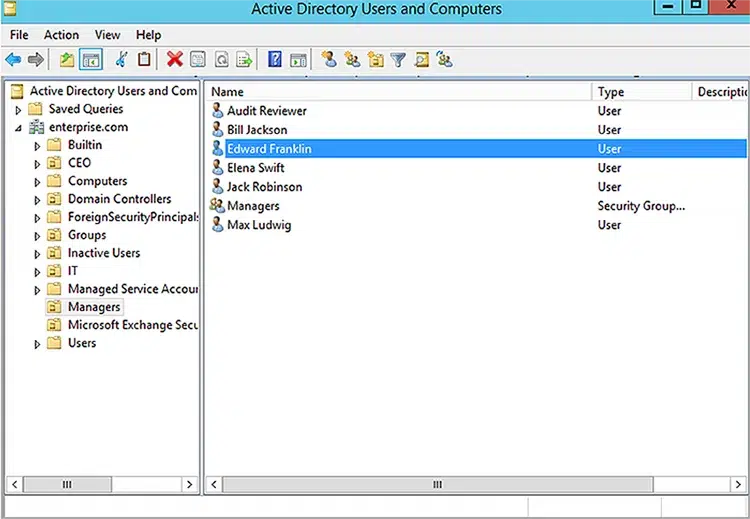
Task: Add selected objects to a group icon
Action: 444,60
